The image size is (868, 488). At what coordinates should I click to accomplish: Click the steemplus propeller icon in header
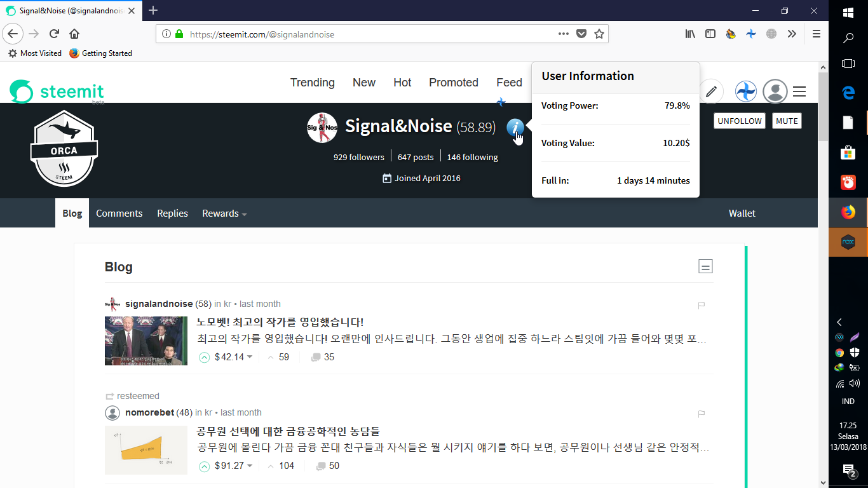(746, 91)
